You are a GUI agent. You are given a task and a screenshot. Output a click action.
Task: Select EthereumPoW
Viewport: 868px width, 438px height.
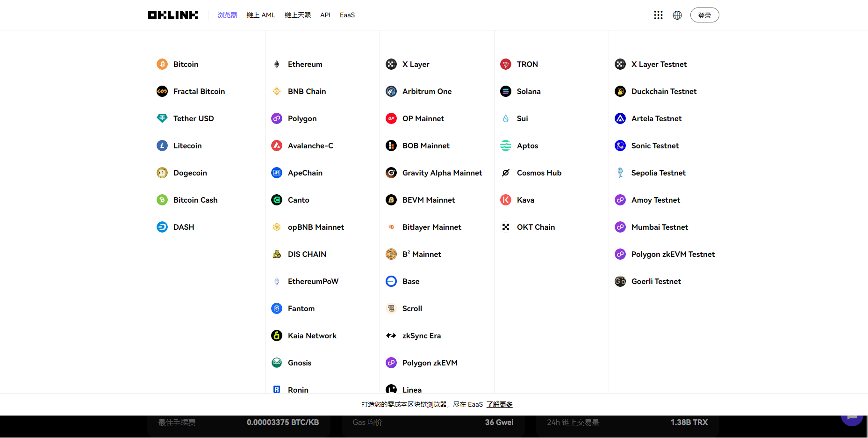(313, 281)
